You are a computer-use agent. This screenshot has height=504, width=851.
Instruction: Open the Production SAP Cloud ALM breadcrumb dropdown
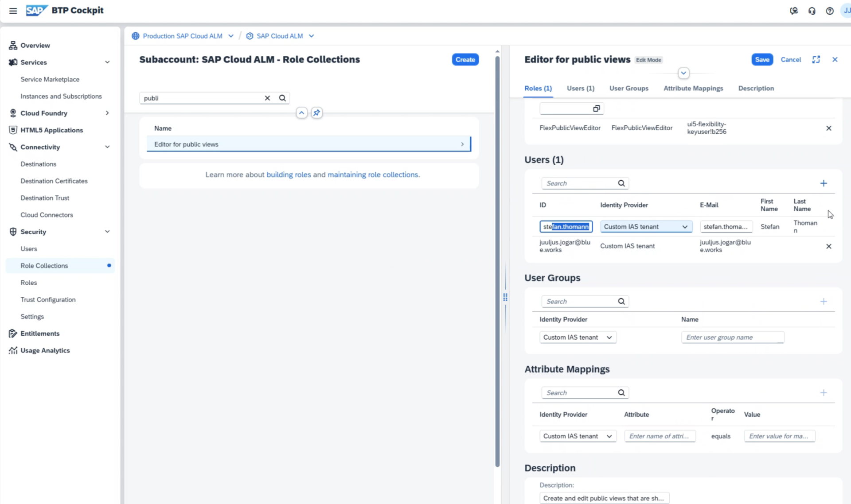pyautogui.click(x=231, y=36)
